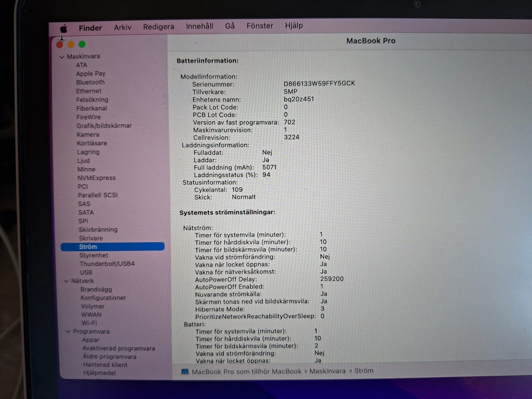532x399 pixels.
Task: Select Skrivare in the sidebar
Action: pyautogui.click(x=91, y=238)
